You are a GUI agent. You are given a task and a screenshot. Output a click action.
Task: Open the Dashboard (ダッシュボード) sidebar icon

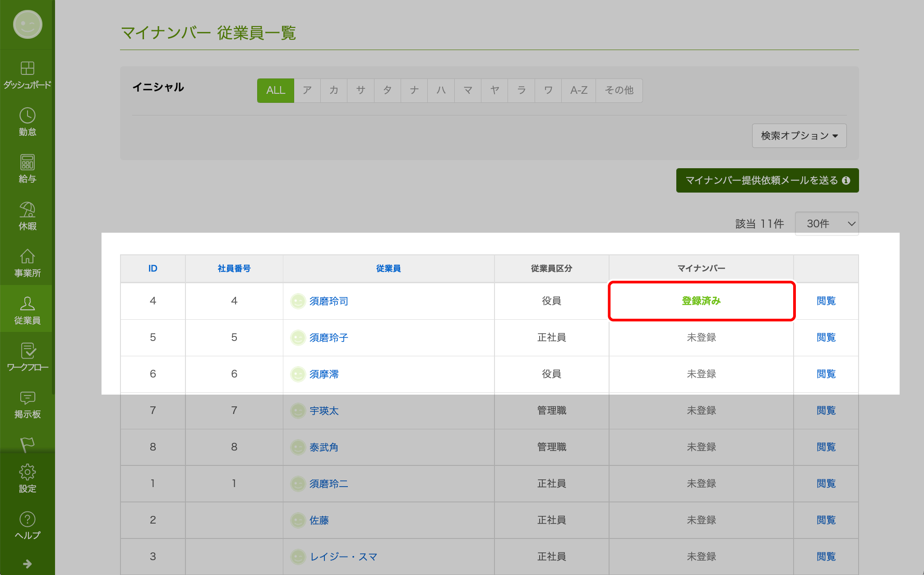click(x=27, y=68)
